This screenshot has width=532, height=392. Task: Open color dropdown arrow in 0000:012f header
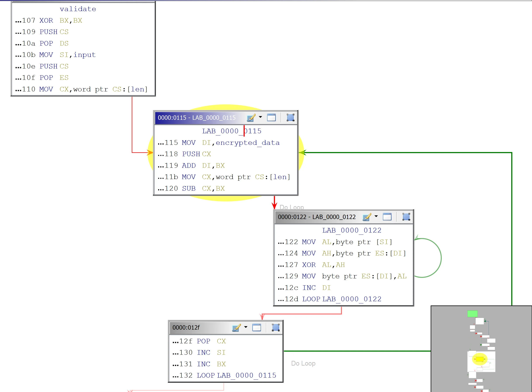click(x=246, y=327)
